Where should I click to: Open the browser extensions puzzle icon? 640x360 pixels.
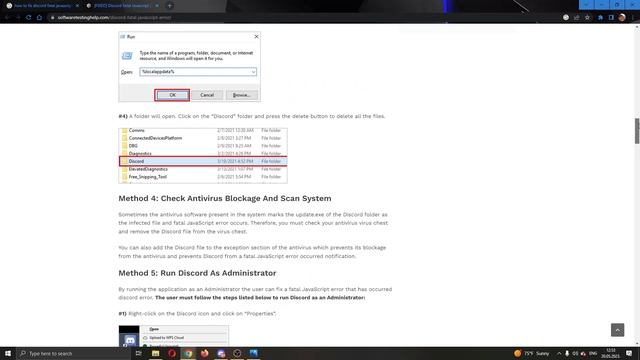coord(600,18)
